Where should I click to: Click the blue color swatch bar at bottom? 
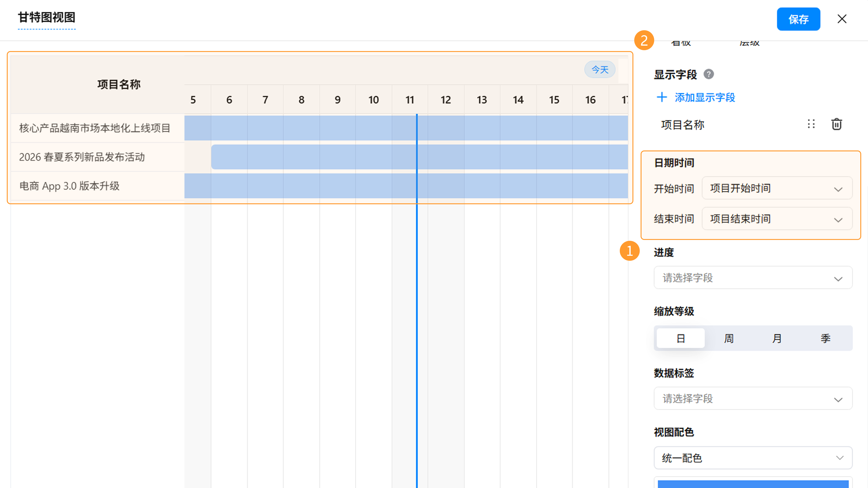coord(753,484)
